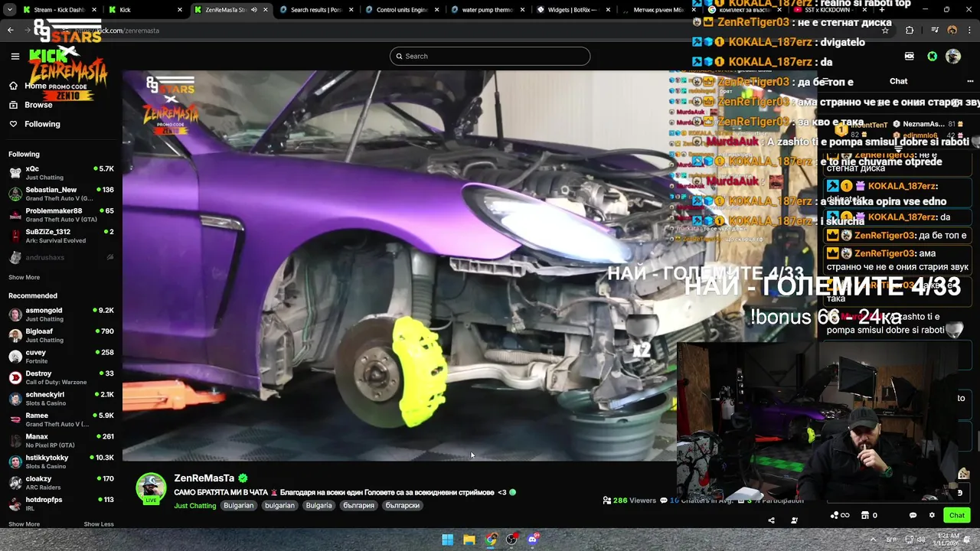Open OBS Studio from the taskbar
The width and height of the screenshot is (980, 551).
(x=511, y=540)
